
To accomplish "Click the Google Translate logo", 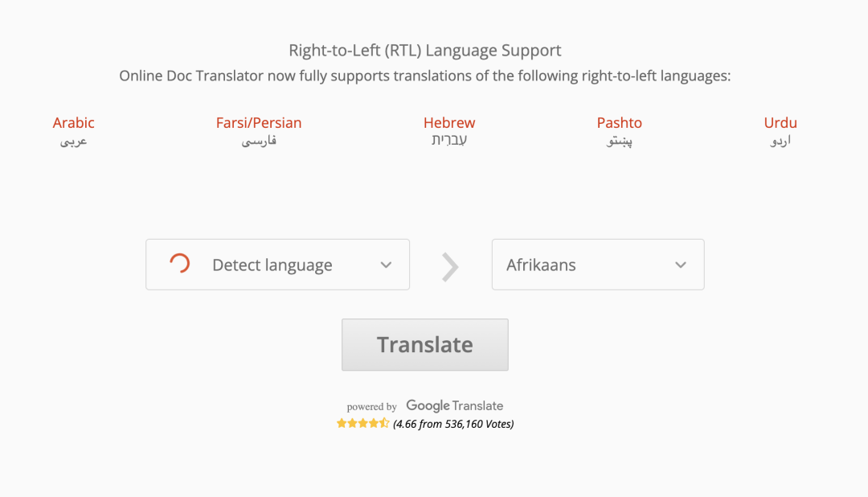I will tap(454, 406).
